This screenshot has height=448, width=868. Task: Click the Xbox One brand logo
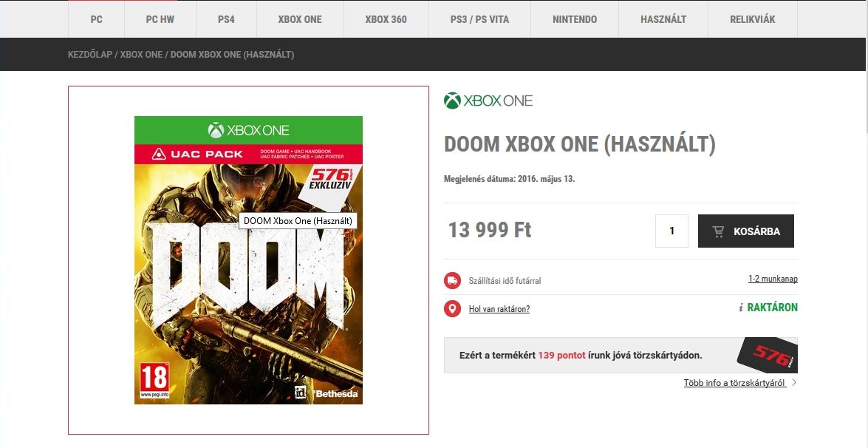coord(488,101)
